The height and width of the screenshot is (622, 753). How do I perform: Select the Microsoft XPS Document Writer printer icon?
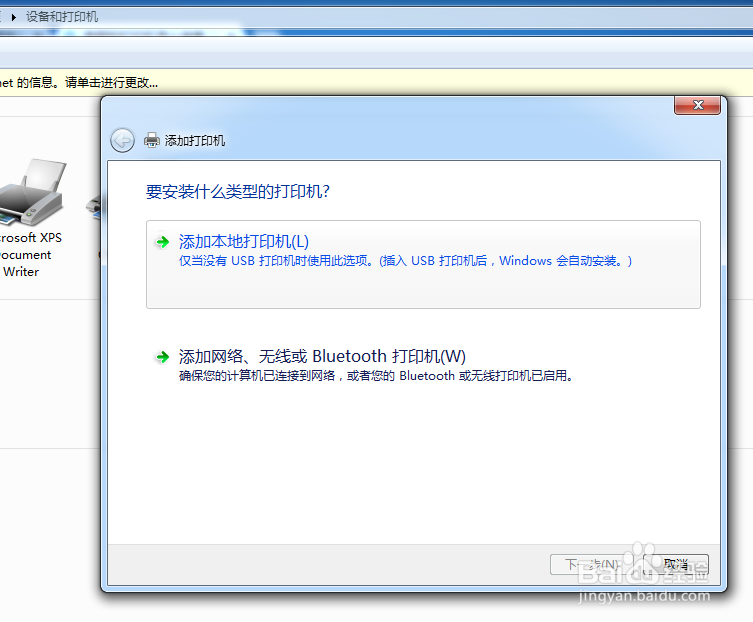pos(33,192)
